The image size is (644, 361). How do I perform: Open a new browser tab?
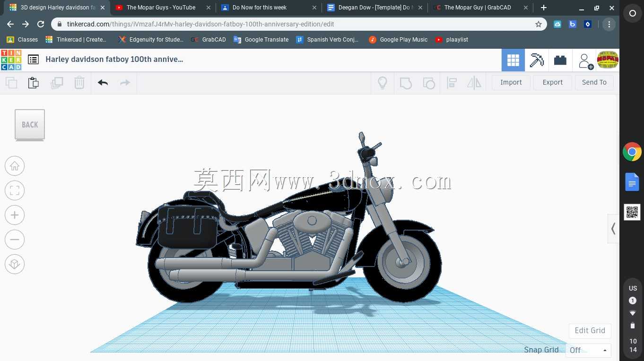pyautogui.click(x=544, y=8)
